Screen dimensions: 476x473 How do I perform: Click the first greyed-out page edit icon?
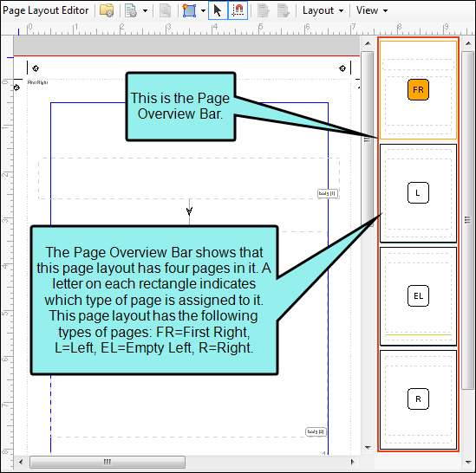coord(264,10)
